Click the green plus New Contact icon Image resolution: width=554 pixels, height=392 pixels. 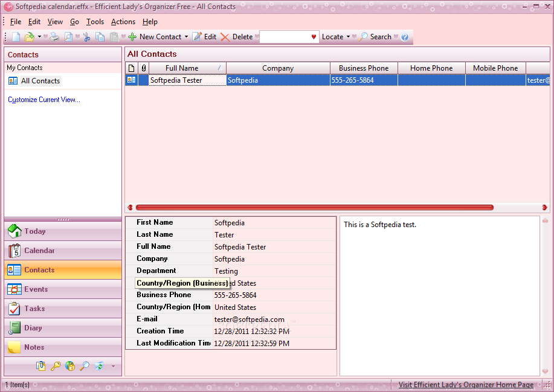point(132,37)
